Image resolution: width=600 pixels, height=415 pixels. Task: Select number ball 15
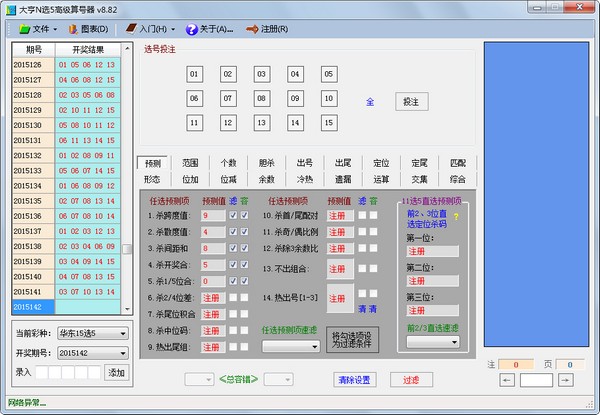point(329,123)
